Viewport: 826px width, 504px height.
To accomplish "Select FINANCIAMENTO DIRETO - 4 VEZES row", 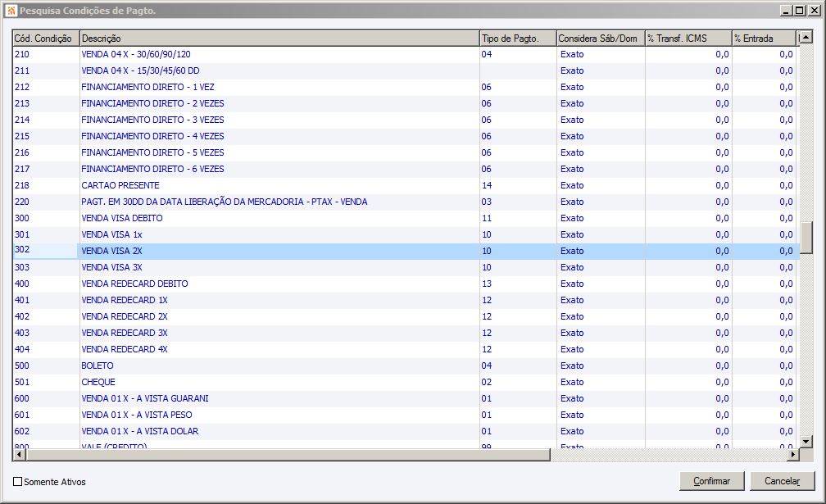I will point(406,136).
